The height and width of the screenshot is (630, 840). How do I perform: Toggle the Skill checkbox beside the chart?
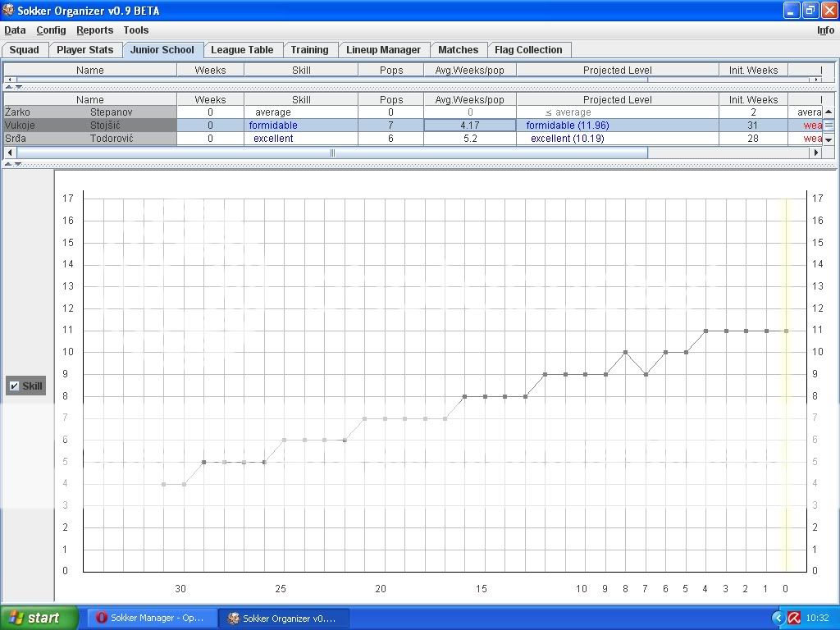[x=14, y=386]
